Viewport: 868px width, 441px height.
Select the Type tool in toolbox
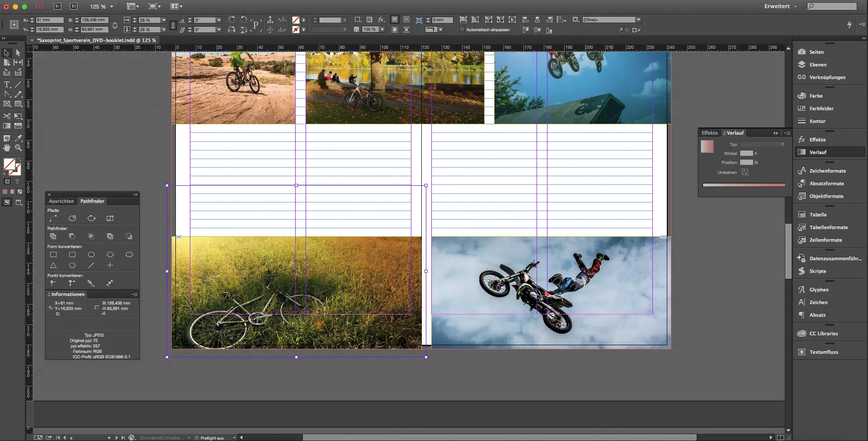pos(7,84)
